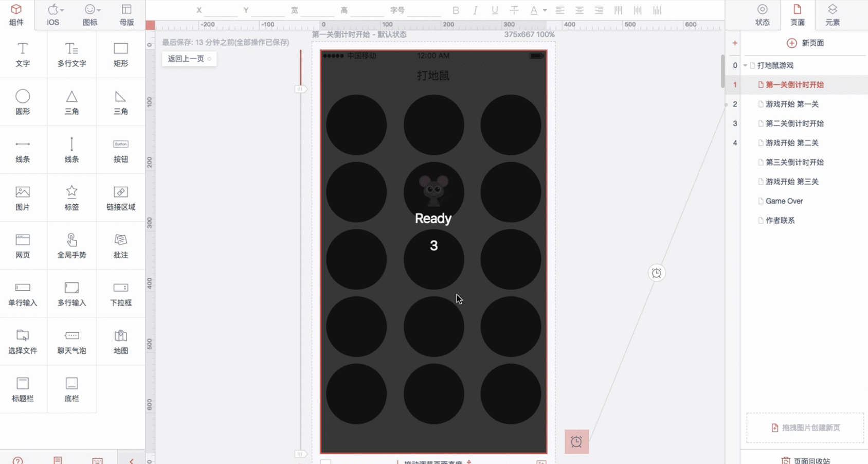Toggle underline formatting

click(495, 10)
